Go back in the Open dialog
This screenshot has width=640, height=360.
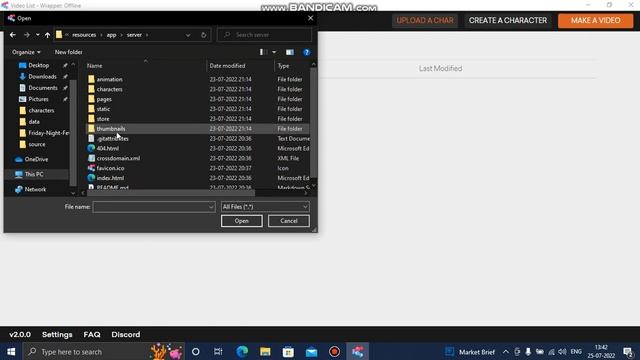click(x=13, y=35)
